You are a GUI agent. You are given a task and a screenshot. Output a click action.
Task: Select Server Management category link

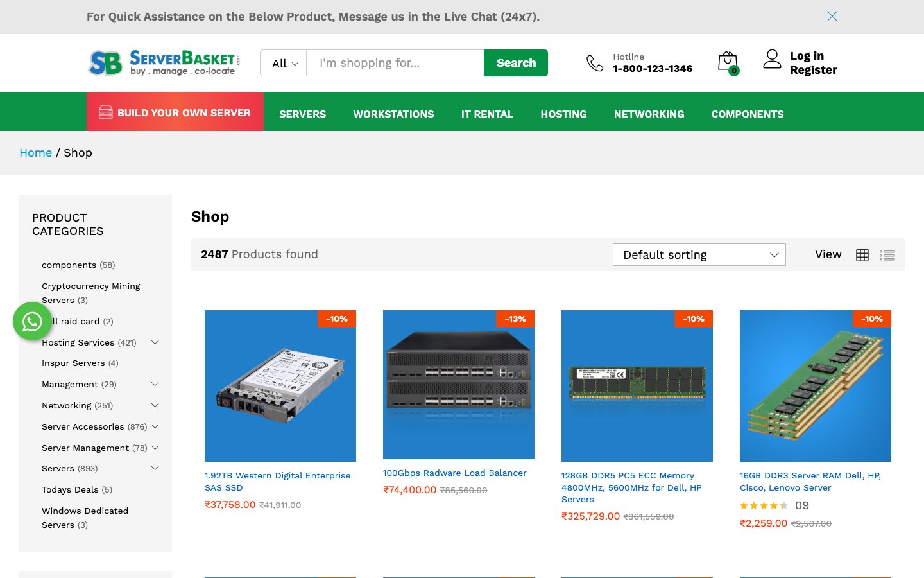pos(85,448)
